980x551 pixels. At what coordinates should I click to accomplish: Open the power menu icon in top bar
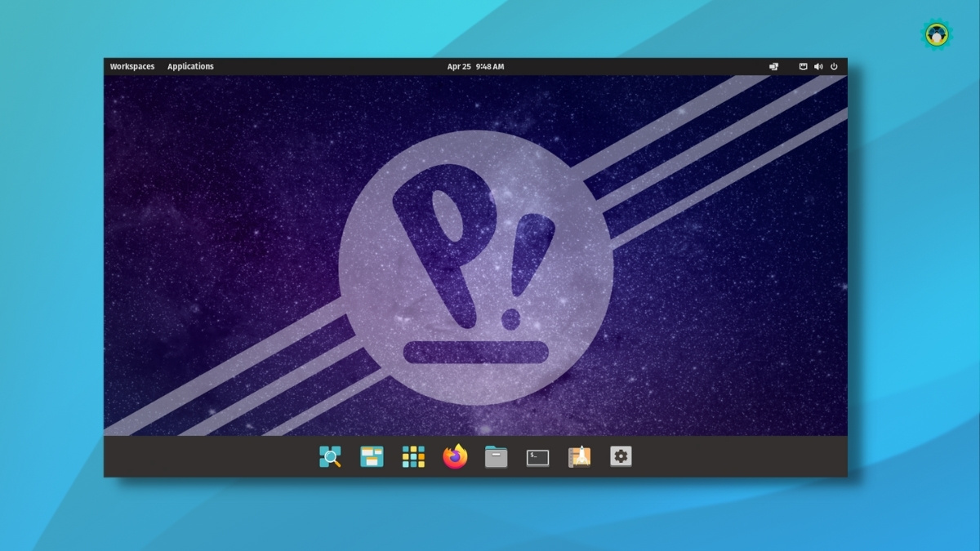coord(834,67)
